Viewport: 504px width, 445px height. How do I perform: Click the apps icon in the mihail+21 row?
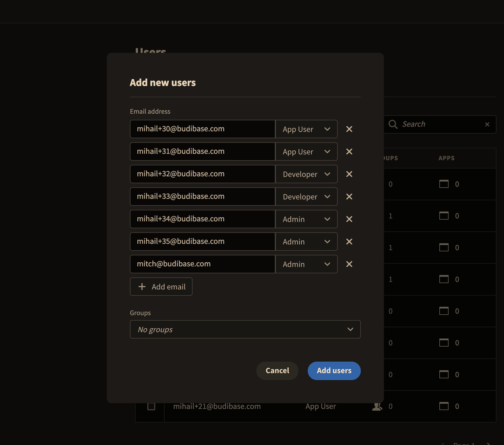(x=444, y=406)
